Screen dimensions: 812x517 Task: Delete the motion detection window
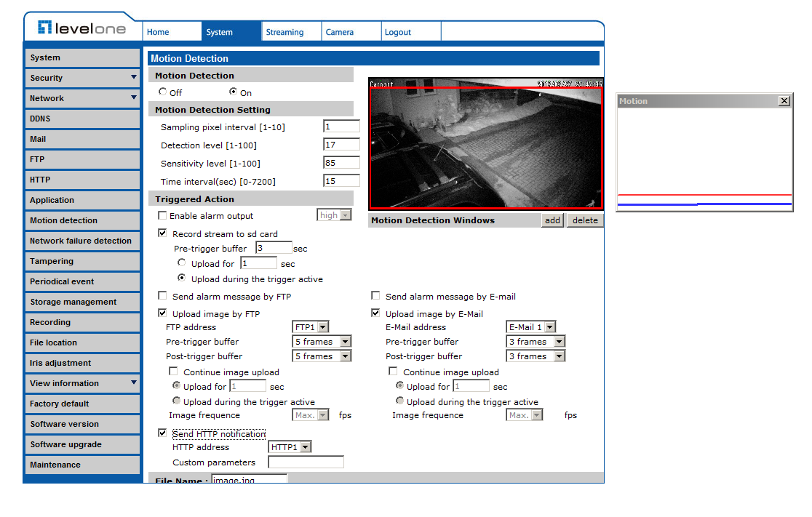pyautogui.click(x=585, y=220)
